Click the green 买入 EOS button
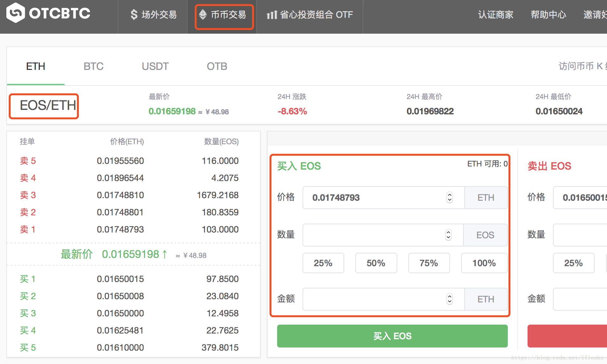Image resolution: width=607 pixels, height=364 pixels. click(x=392, y=336)
